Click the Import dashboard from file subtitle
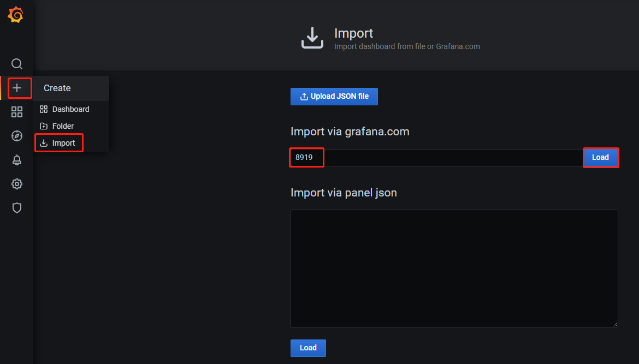 click(x=407, y=46)
